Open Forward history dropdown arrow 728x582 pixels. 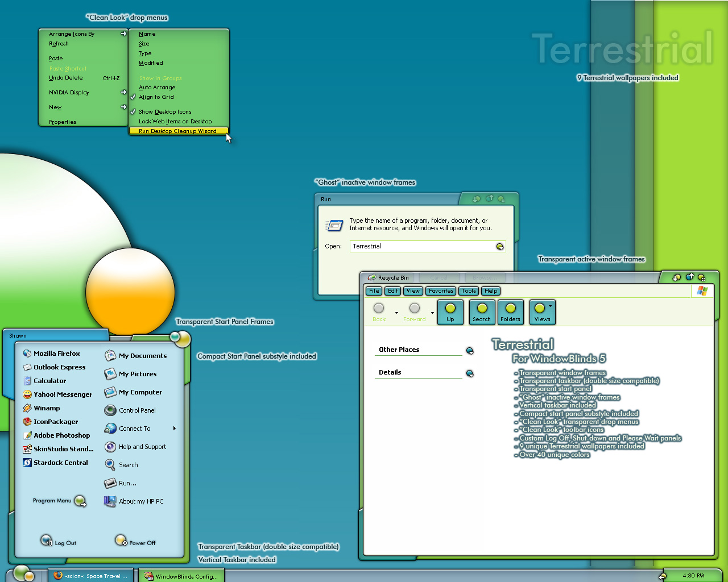click(432, 313)
